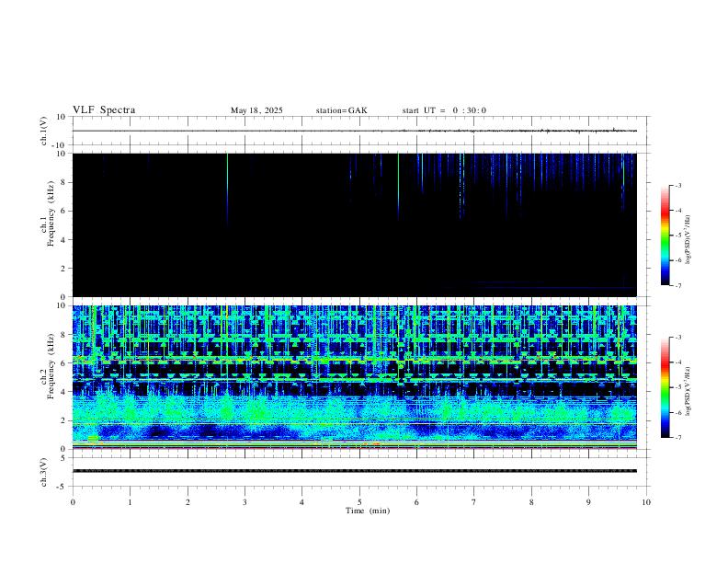The image size is (728, 563).
Task: Click the ch.1 colorbar log(PSD) label
Action: 688,240
